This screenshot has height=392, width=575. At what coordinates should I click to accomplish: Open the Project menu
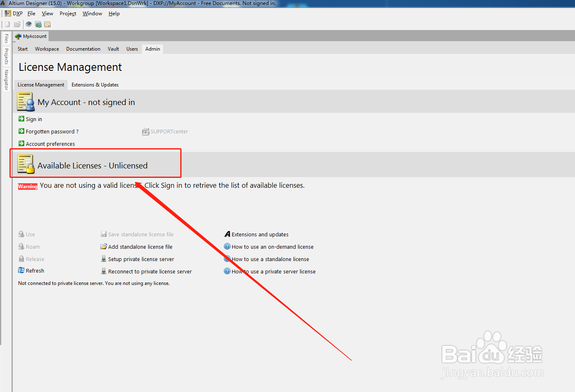(x=68, y=14)
